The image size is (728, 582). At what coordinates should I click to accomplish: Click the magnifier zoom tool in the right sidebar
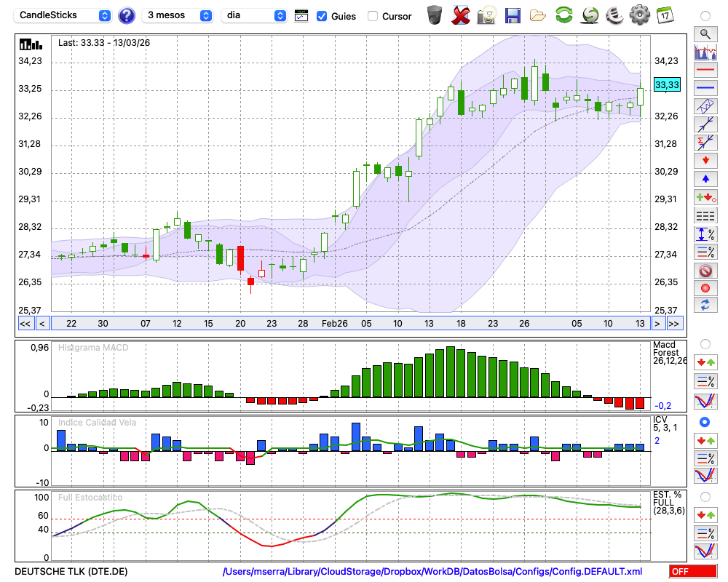click(x=705, y=33)
